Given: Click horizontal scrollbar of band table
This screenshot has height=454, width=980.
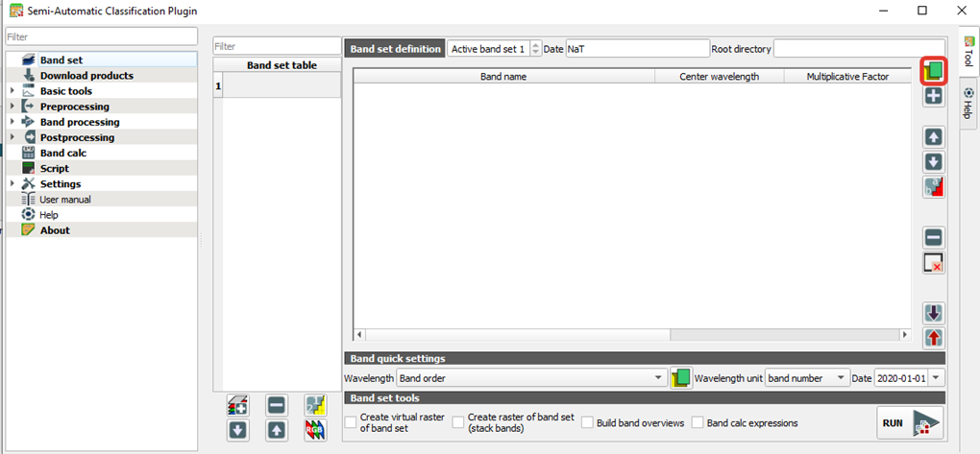Looking at the screenshot, I should (x=632, y=335).
